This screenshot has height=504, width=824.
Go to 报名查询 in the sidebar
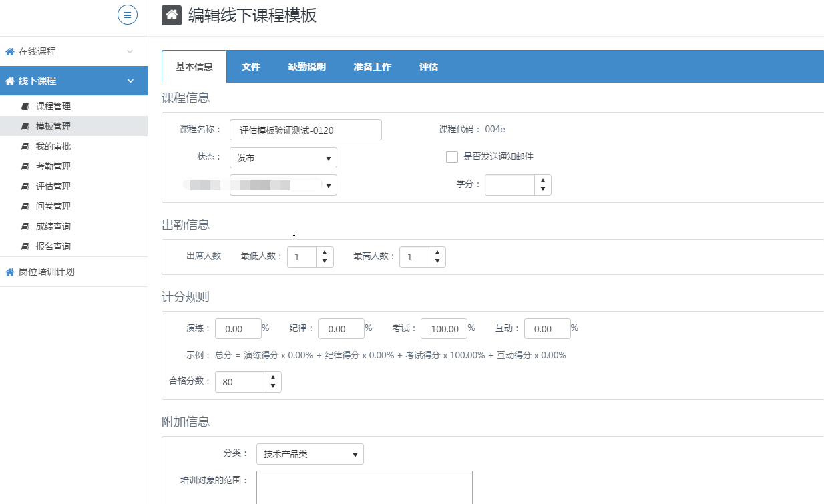coord(53,246)
